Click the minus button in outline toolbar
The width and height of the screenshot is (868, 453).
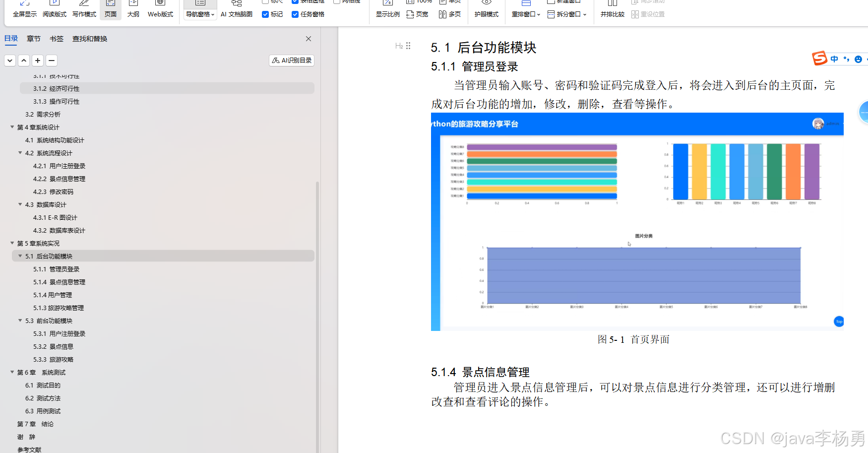52,61
